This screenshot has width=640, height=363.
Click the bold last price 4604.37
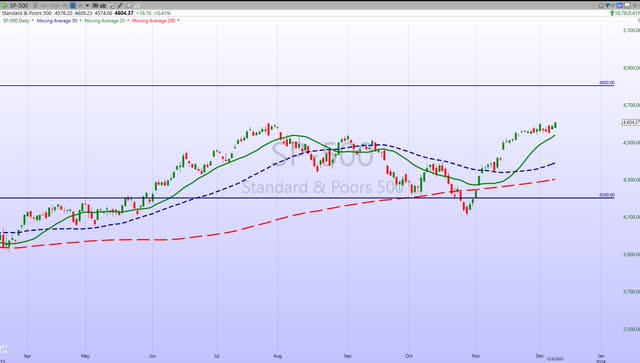pyautogui.click(x=124, y=13)
